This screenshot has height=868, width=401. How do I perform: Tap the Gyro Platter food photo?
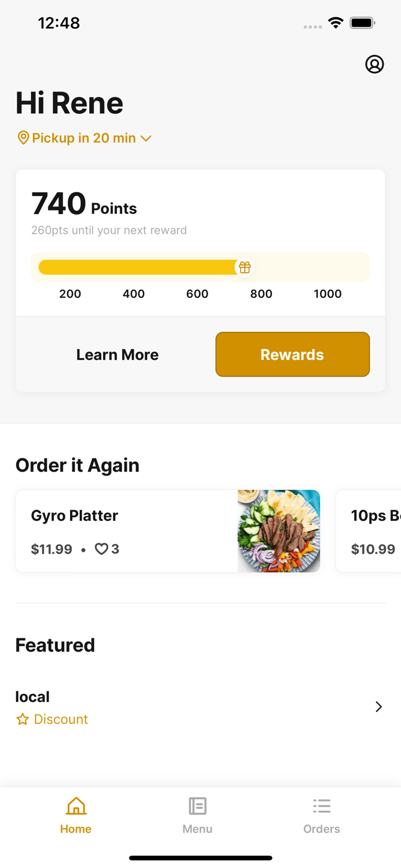(x=278, y=531)
